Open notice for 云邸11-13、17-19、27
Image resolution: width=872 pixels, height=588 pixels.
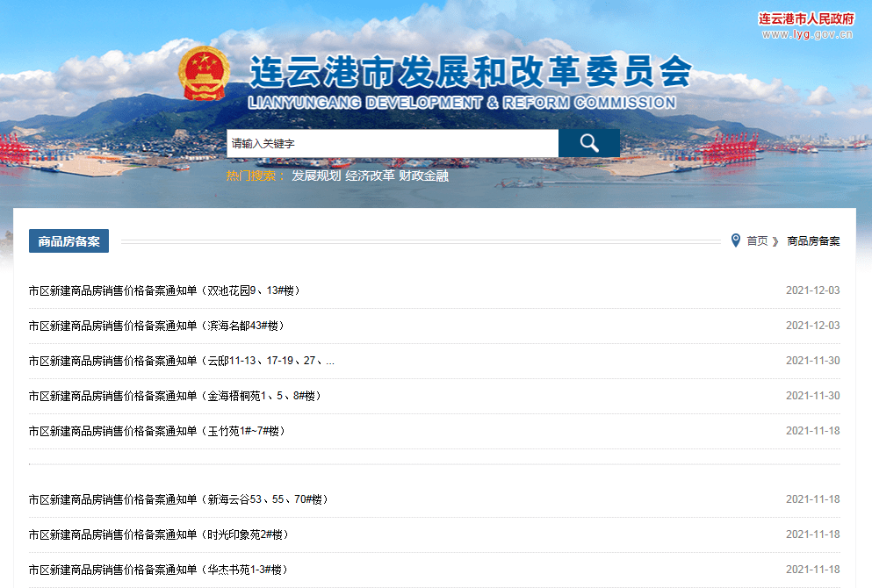(x=182, y=361)
